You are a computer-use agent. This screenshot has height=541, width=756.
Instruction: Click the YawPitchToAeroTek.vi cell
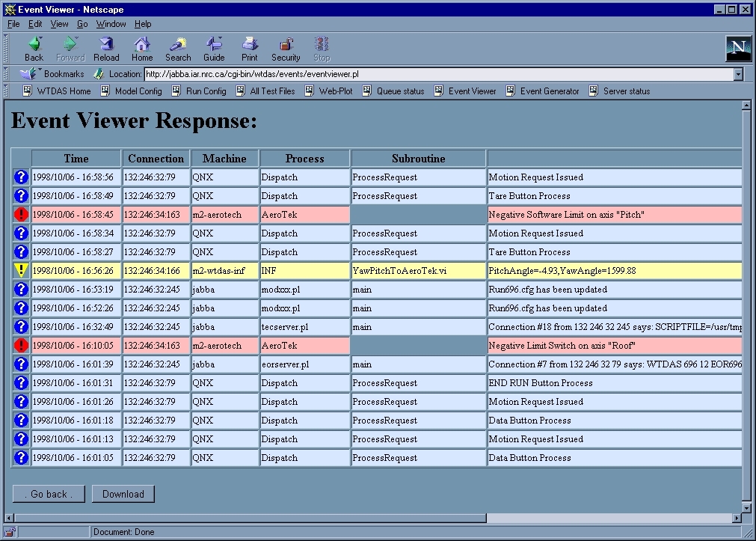point(419,271)
